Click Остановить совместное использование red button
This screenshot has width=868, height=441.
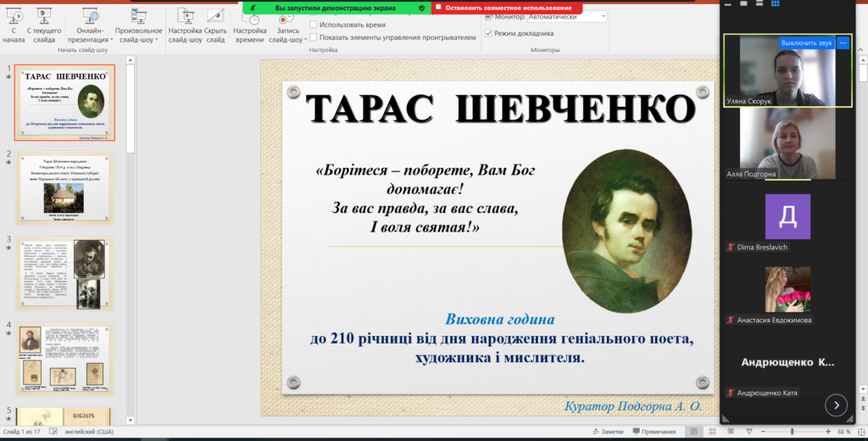507,8
